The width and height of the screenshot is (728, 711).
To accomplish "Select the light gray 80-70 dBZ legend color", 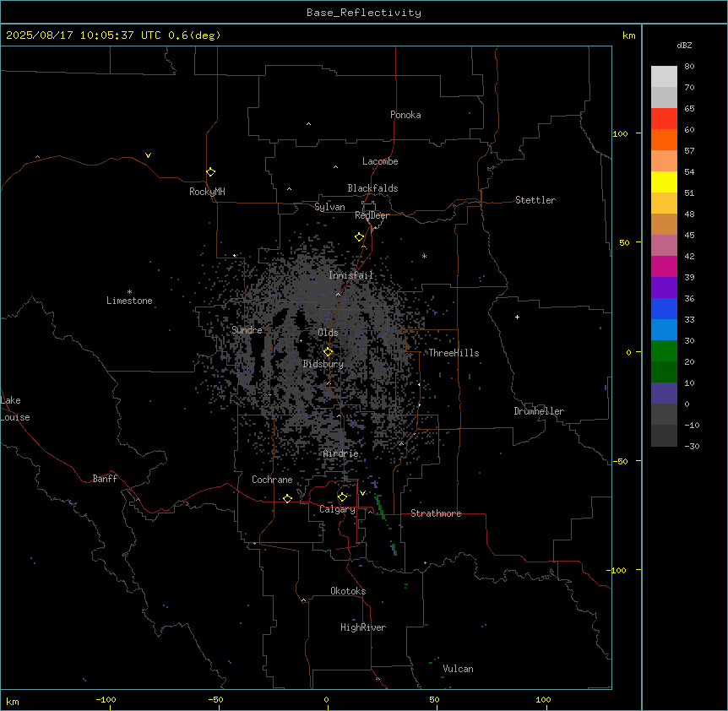I will click(x=664, y=77).
